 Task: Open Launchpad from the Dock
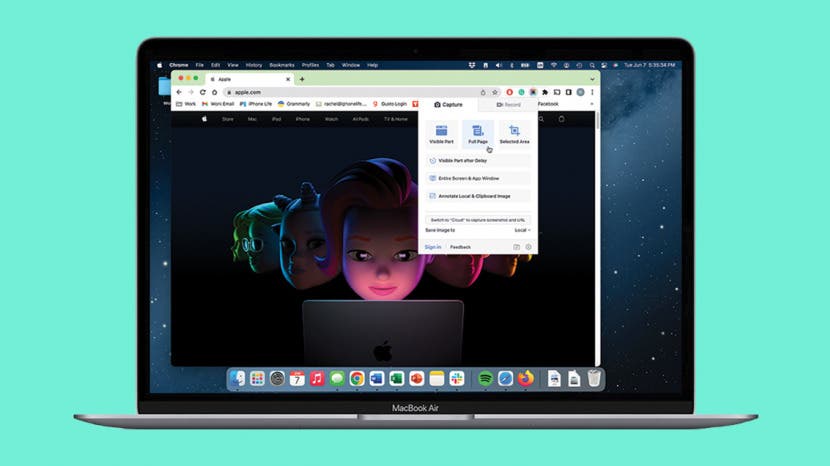coord(257,378)
